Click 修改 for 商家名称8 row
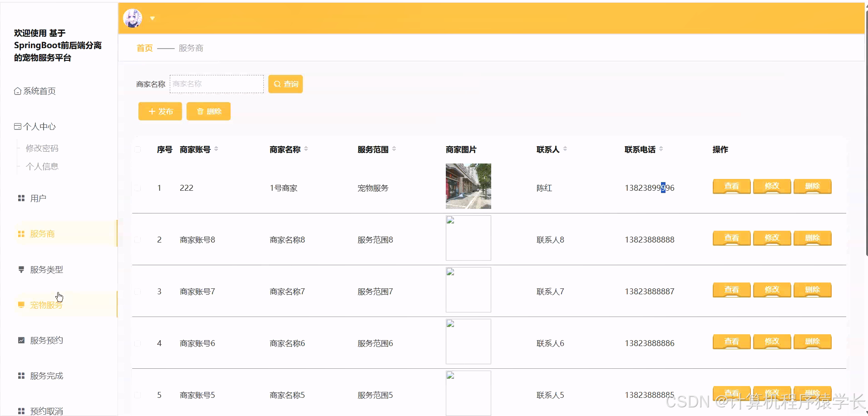 point(772,238)
